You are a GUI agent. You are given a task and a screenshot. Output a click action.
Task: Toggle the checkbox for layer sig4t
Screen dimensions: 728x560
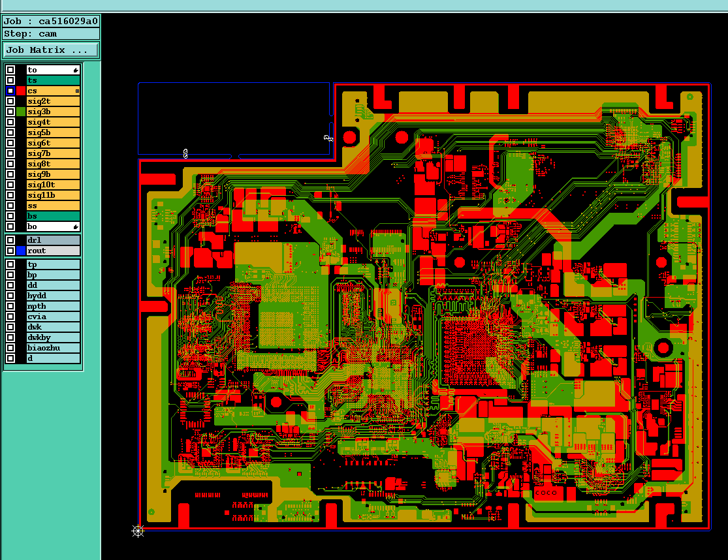[10, 122]
